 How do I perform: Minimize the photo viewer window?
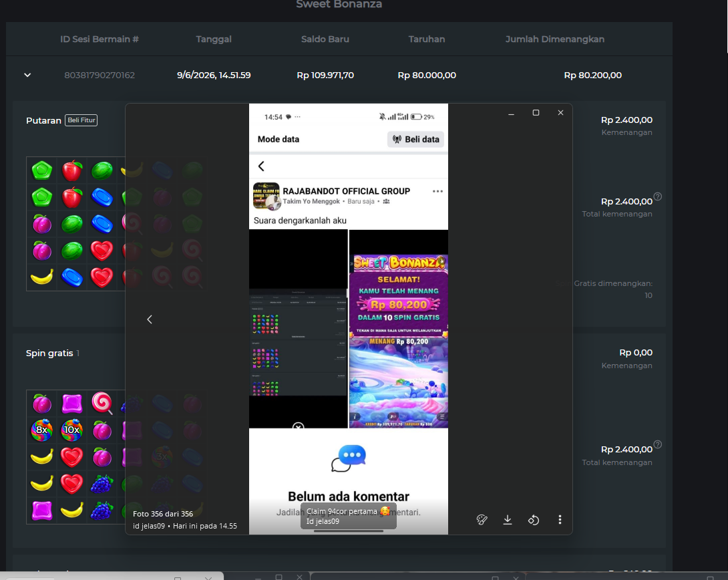[511, 113]
